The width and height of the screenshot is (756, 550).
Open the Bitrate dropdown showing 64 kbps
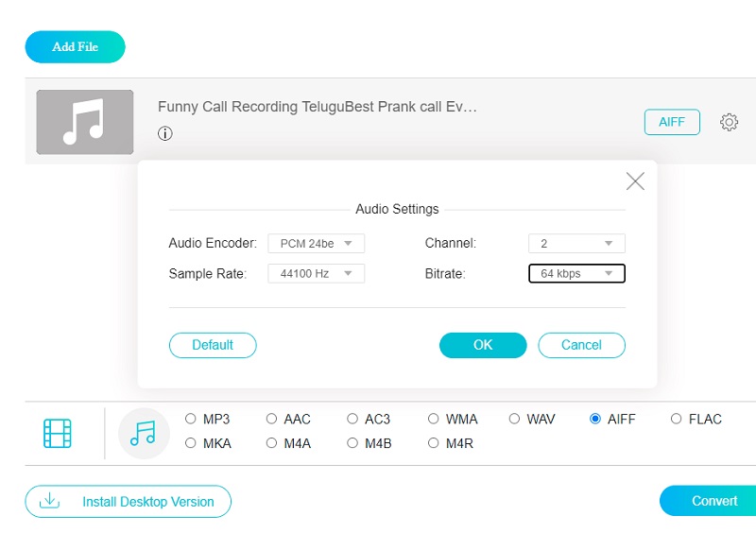pos(576,273)
